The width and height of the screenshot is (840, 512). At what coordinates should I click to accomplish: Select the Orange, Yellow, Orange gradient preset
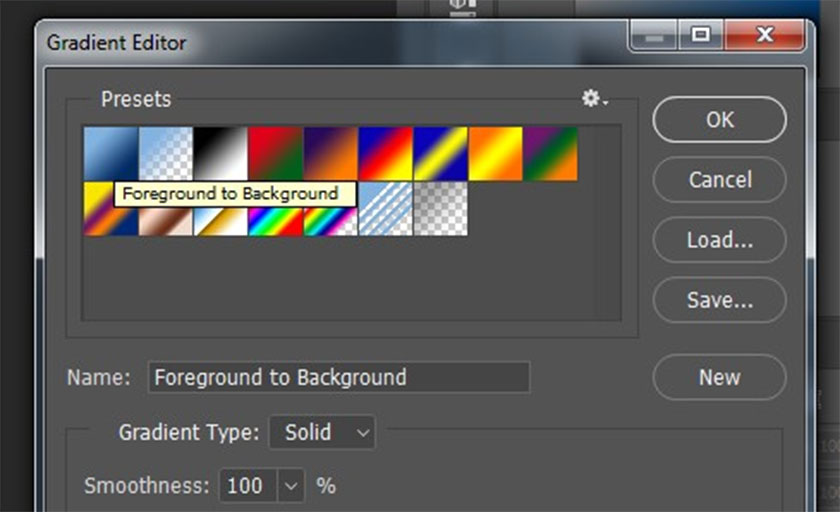(x=496, y=153)
